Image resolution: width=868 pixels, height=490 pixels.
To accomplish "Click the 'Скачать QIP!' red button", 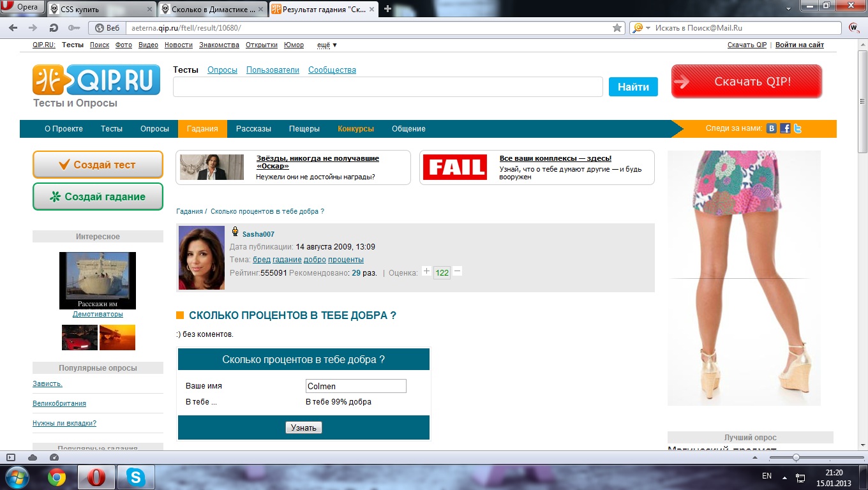I will (747, 82).
